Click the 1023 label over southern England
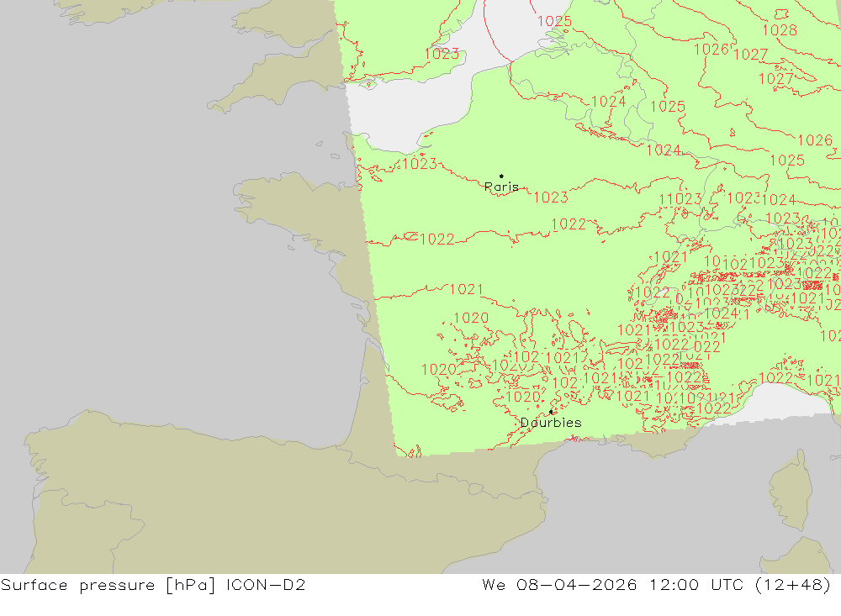 click(442, 54)
